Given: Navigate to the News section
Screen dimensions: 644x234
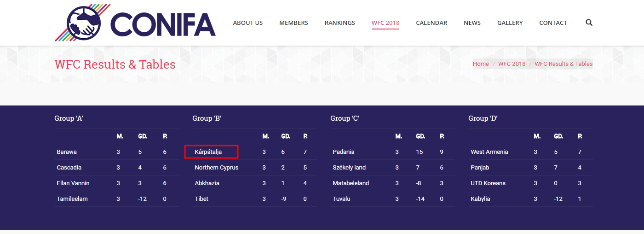Looking at the screenshot, I should [x=472, y=23].
